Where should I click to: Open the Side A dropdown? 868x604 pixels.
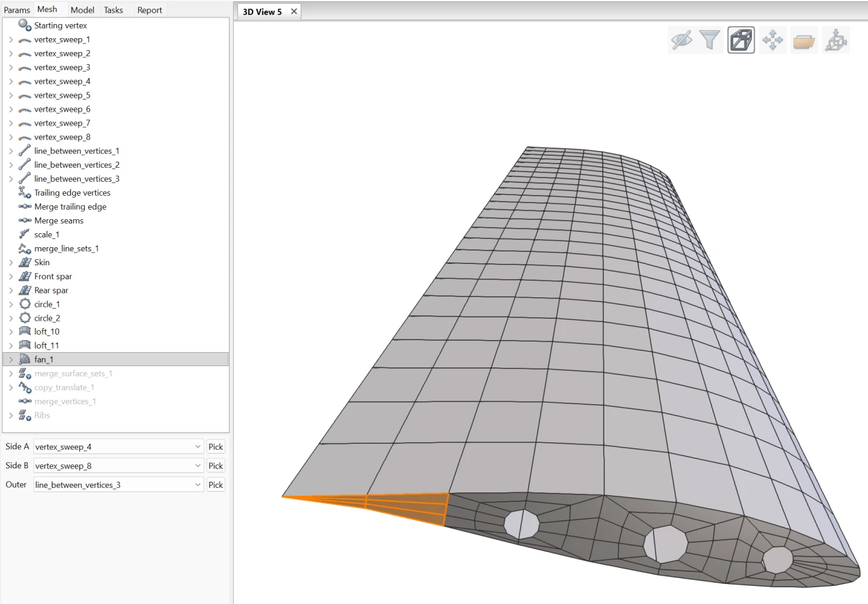pos(119,446)
